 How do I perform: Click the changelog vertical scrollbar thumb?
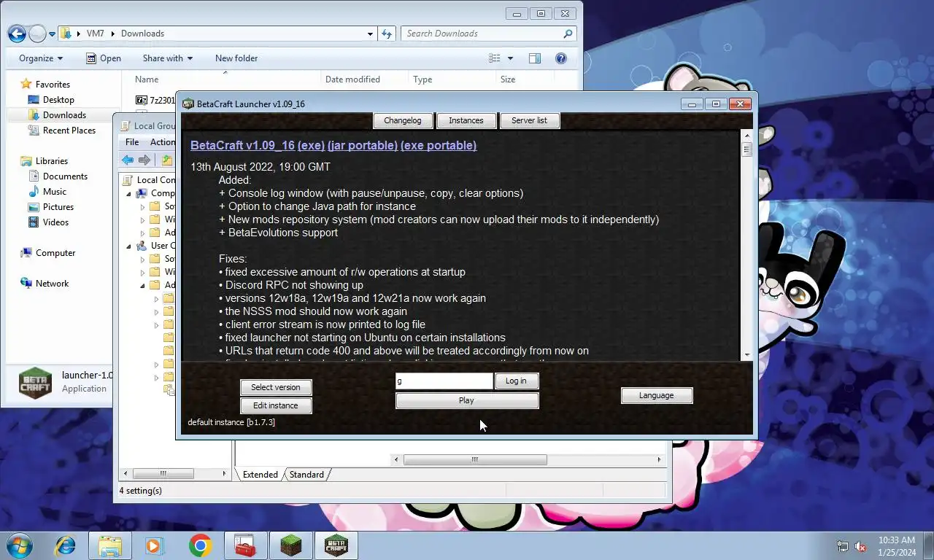click(x=746, y=149)
